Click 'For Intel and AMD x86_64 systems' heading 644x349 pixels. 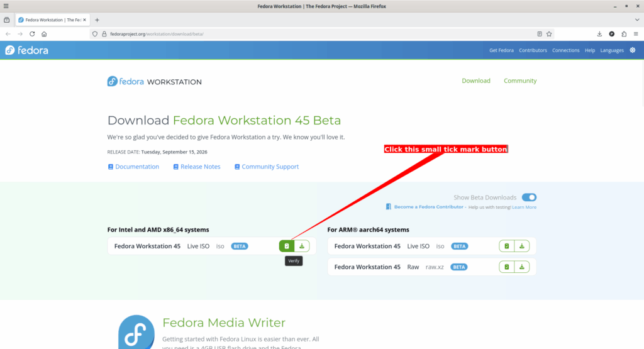158,230
